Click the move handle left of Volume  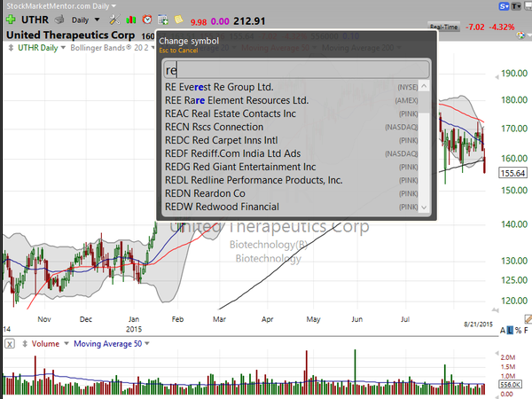coord(25,344)
